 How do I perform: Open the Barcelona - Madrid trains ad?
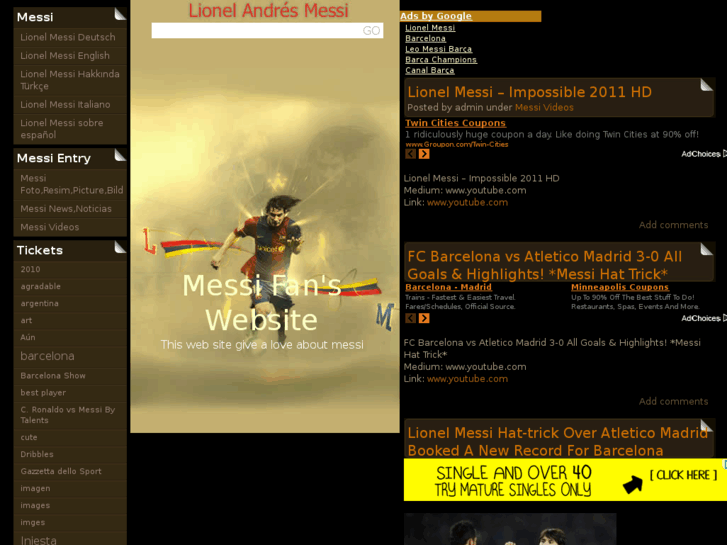(448, 287)
